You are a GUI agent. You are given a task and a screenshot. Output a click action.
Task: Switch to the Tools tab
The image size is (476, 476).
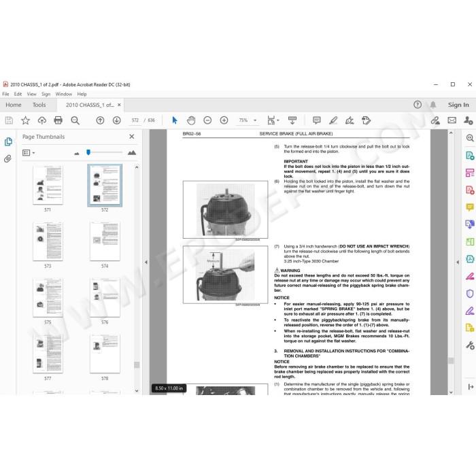[x=39, y=105]
